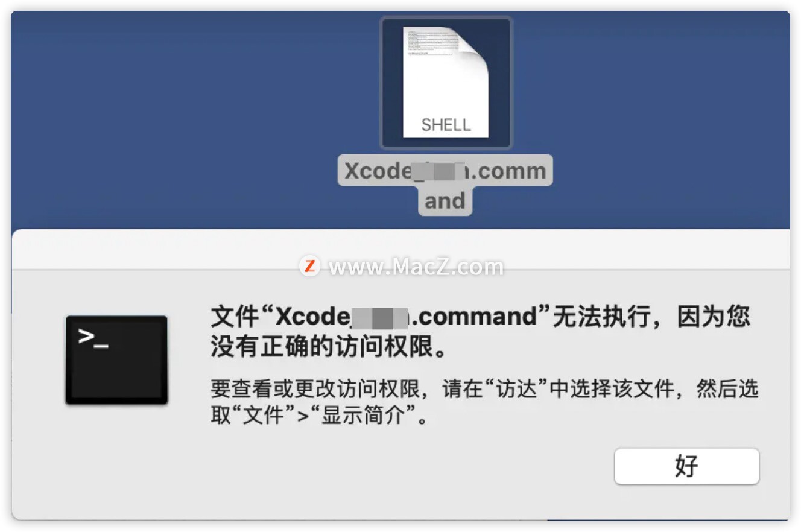Click the SHELL label on the file icon

pyautogui.click(x=446, y=125)
